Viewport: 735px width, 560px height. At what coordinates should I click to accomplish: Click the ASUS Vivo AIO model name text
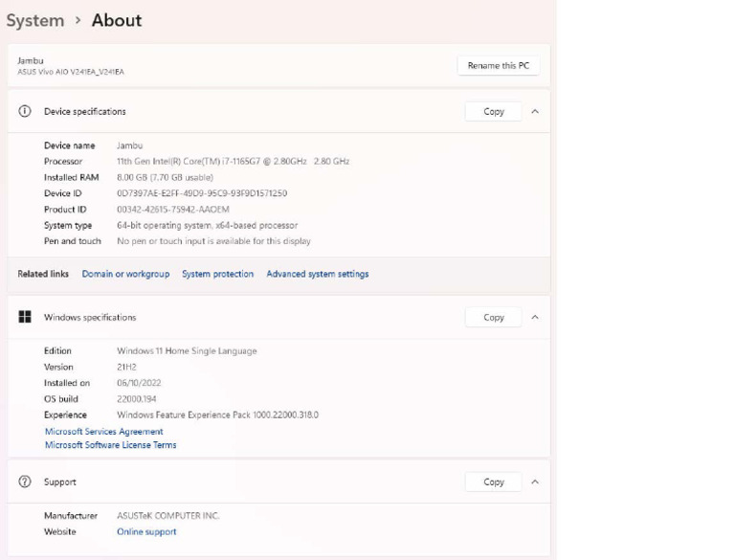(x=71, y=72)
